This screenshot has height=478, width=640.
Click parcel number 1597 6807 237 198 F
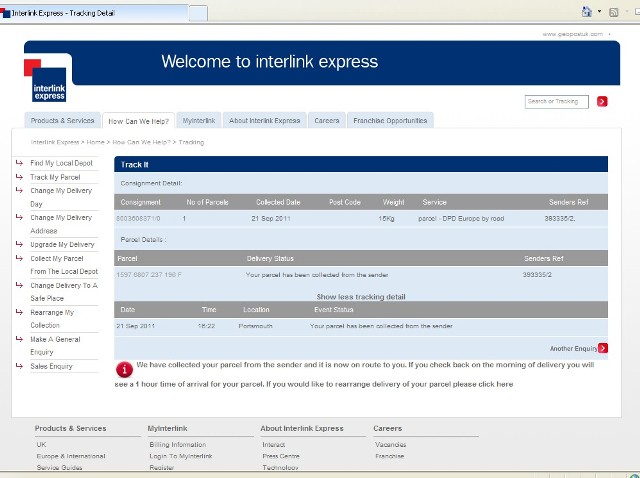pos(149,275)
